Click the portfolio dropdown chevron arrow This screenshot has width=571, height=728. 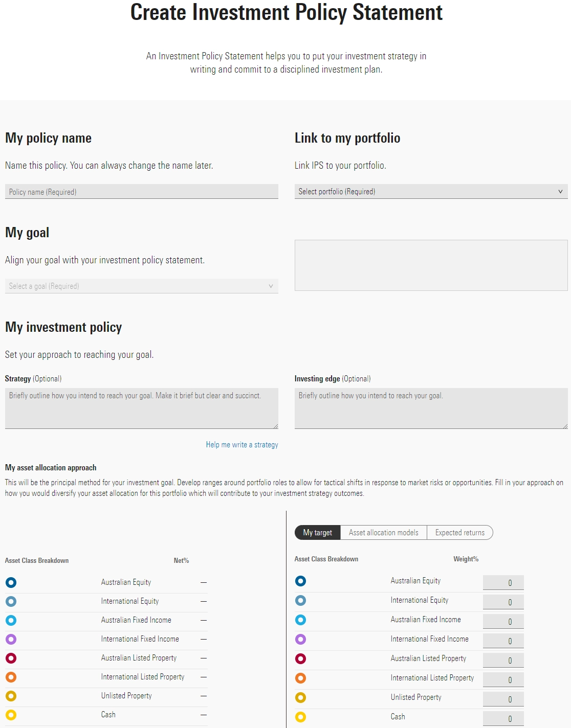click(x=560, y=192)
